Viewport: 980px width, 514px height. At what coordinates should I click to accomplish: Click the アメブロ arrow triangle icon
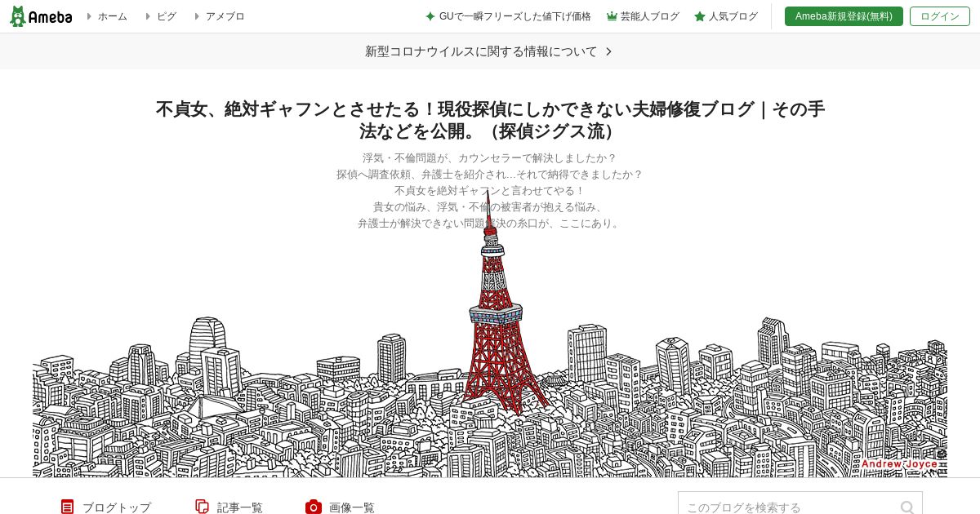click(x=197, y=16)
